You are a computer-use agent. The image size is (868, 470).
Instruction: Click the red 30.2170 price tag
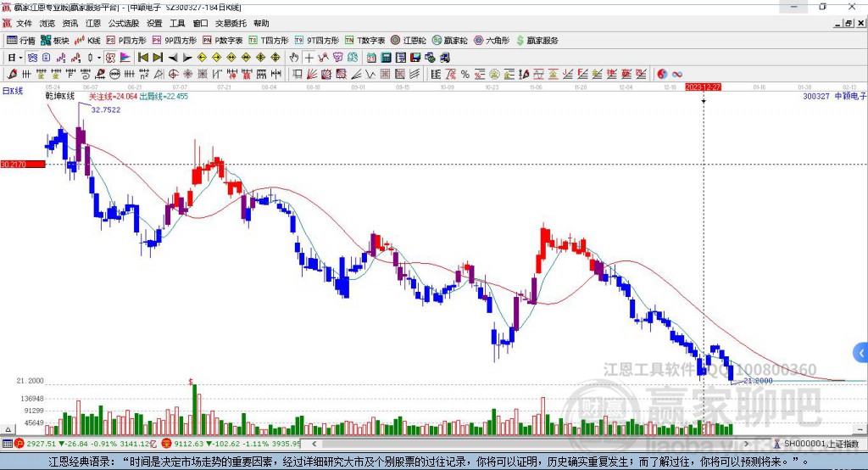[23, 164]
